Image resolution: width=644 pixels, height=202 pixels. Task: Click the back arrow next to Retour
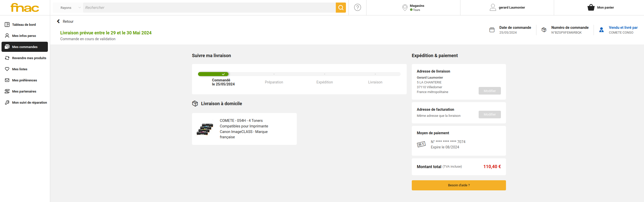pyautogui.click(x=58, y=21)
